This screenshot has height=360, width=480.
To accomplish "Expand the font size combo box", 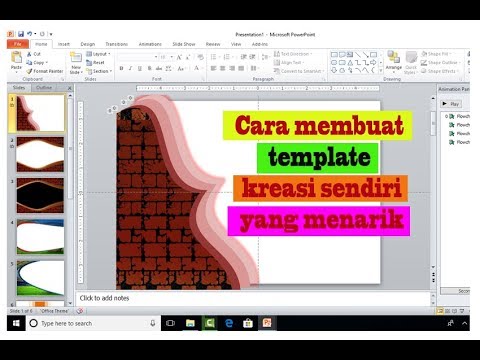I will point(172,57).
